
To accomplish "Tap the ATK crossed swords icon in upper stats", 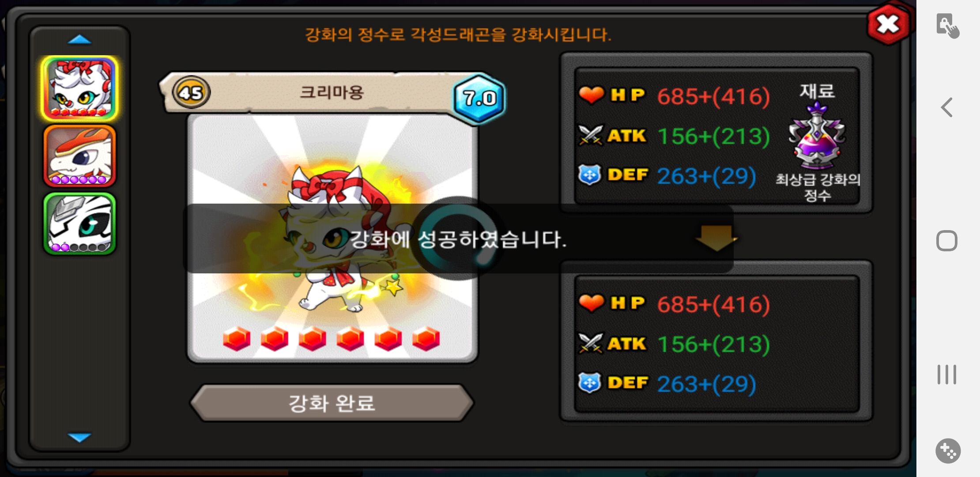I will (x=591, y=135).
